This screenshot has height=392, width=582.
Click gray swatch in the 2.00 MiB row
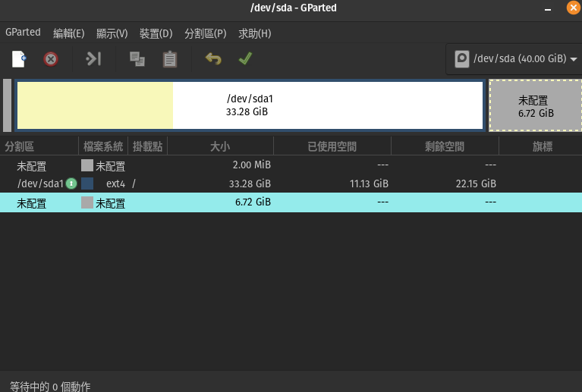tap(87, 165)
